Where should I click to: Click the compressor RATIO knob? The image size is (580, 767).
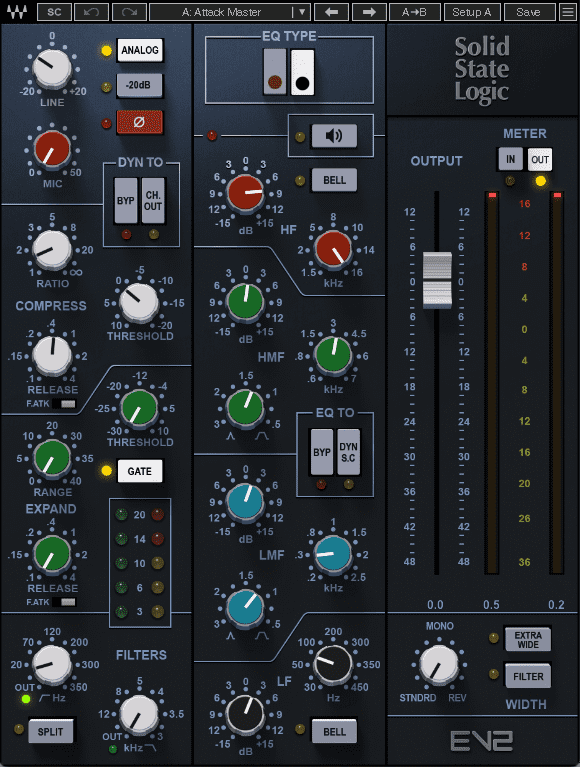pyautogui.click(x=52, y=250)
